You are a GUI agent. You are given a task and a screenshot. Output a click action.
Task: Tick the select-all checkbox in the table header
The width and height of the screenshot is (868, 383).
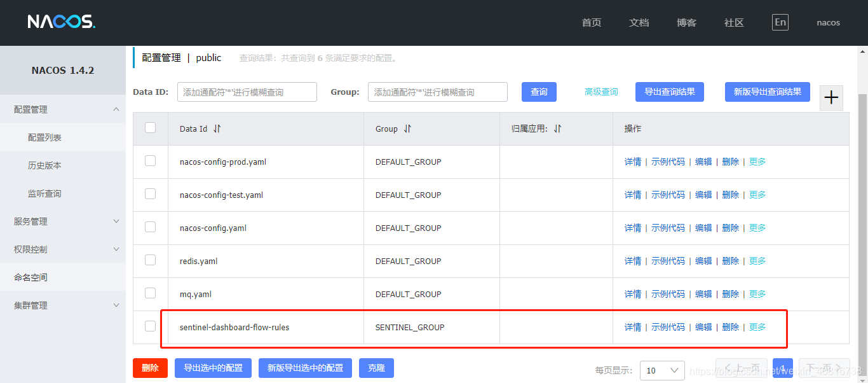tap(150, 128)
